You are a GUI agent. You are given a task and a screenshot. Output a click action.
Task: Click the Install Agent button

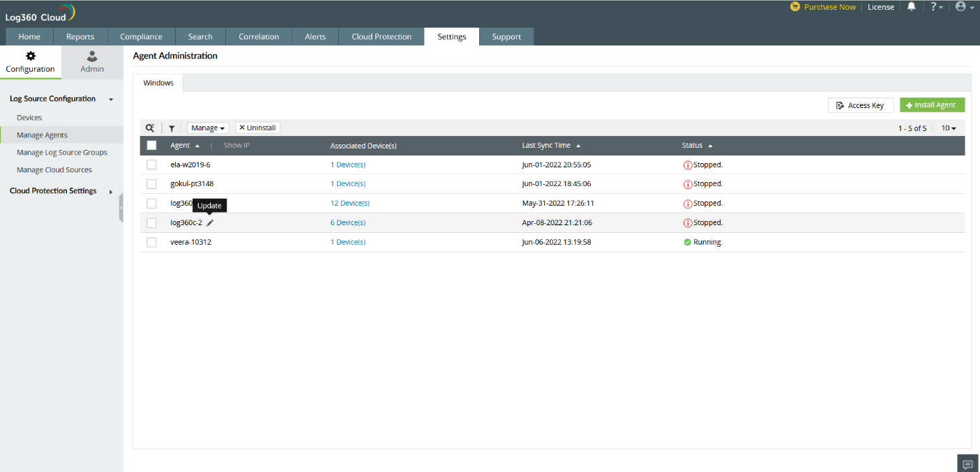click(x=932, y=105)
